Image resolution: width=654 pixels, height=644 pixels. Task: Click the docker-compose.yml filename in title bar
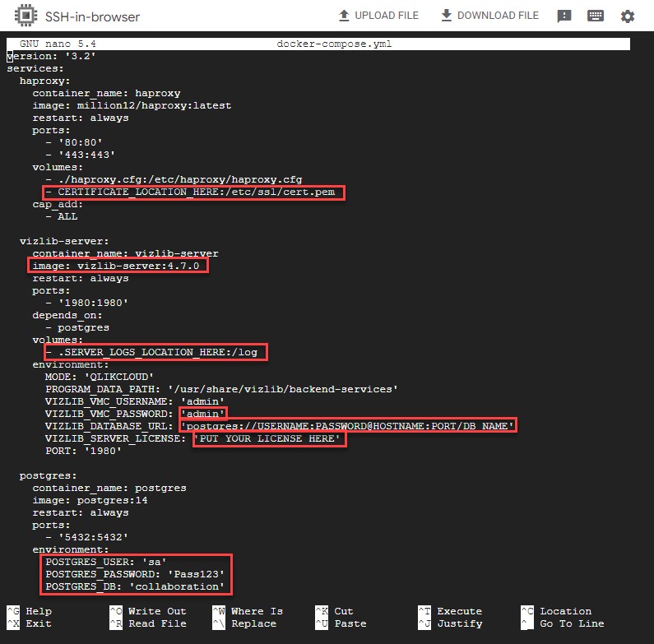point(334,44)
